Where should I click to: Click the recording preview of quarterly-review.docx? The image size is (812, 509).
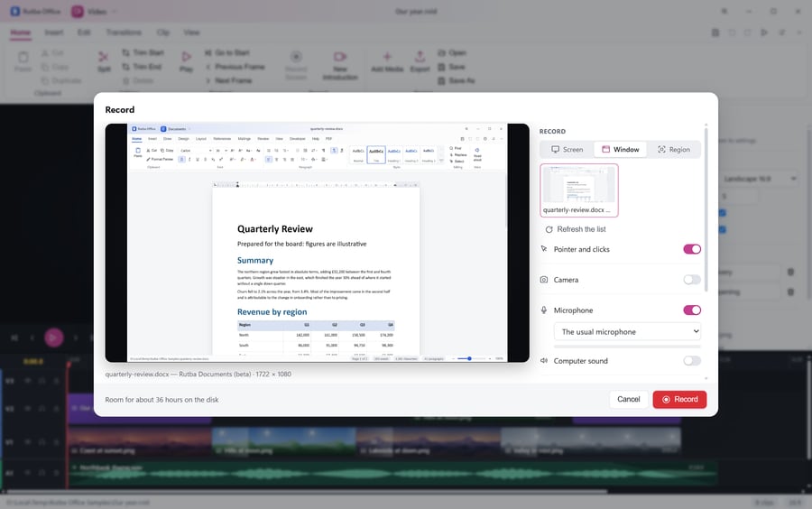coord(317,243)
